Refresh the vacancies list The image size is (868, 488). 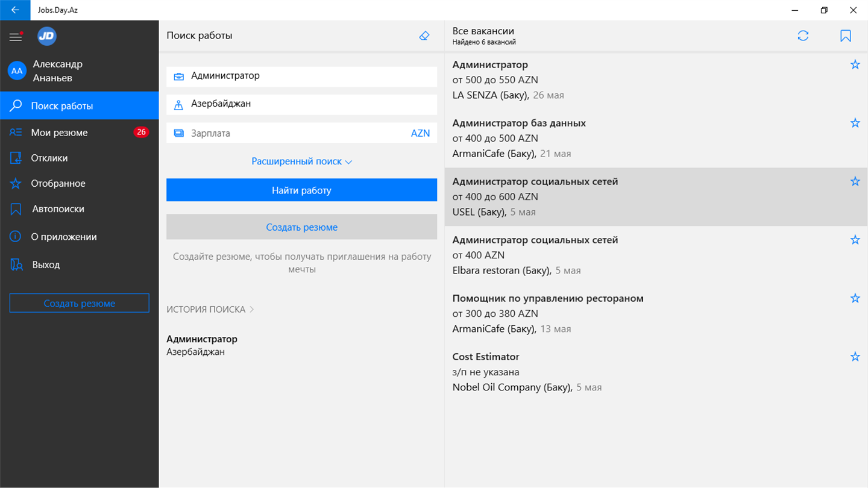(x=803, y=36)
